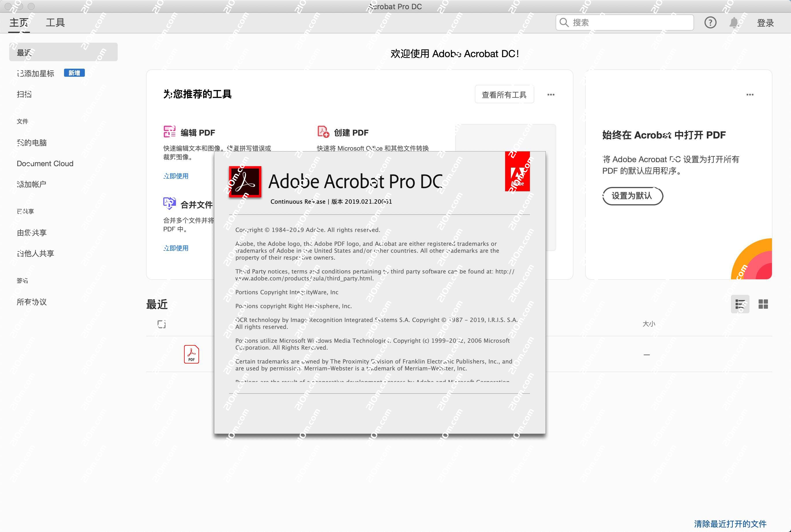Click the version text 2019.021.20061

[368, 202]
